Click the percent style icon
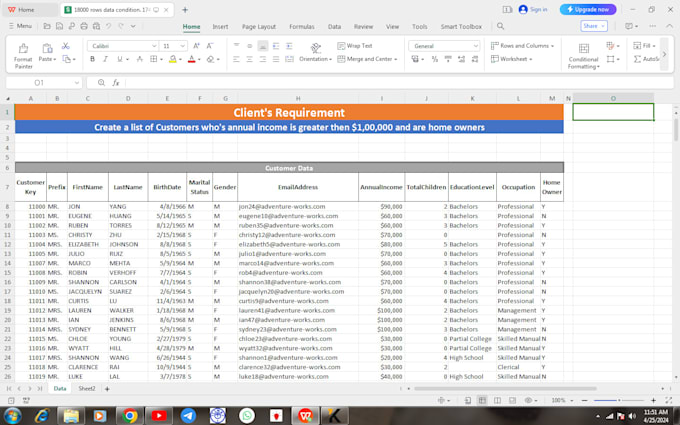Image resolution: width=680 pixels, height=425 pixels. pos(435,59)
